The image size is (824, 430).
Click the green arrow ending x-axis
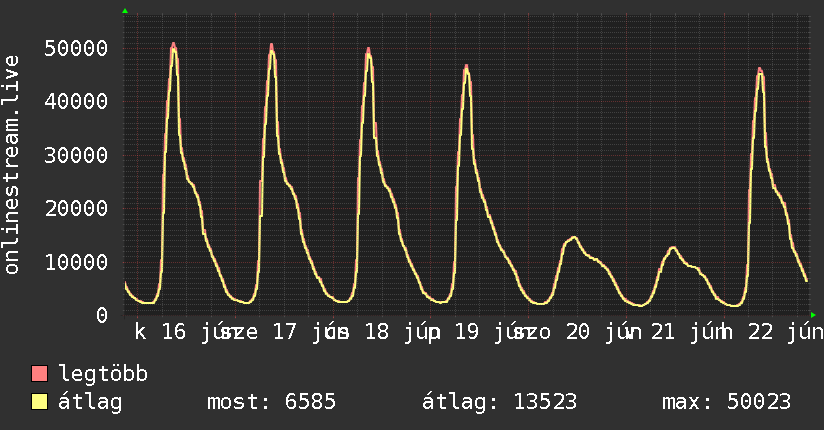(x=813, y=315)
